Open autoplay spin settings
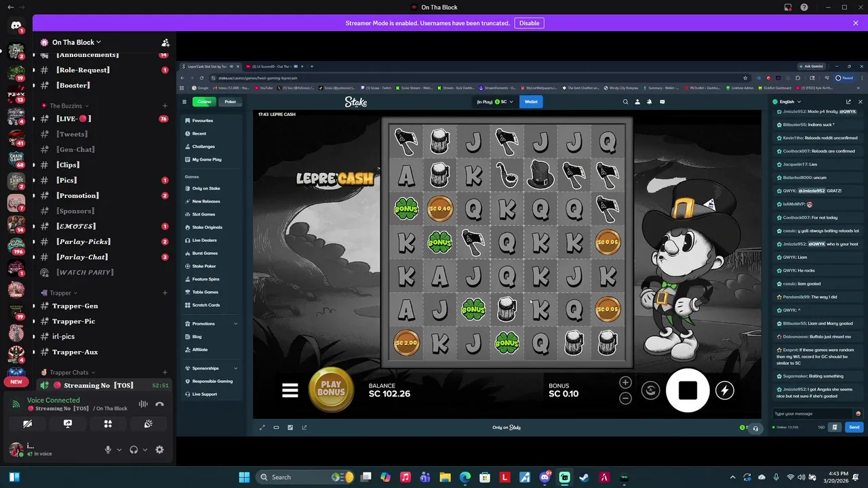This screenshot has height=488, width=868. (650, 390)
